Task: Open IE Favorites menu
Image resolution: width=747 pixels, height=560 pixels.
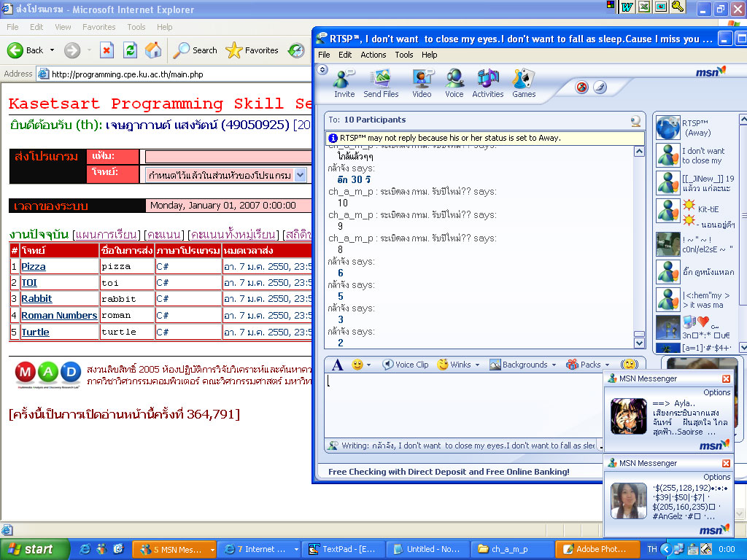Action: (x=99, y=27)
